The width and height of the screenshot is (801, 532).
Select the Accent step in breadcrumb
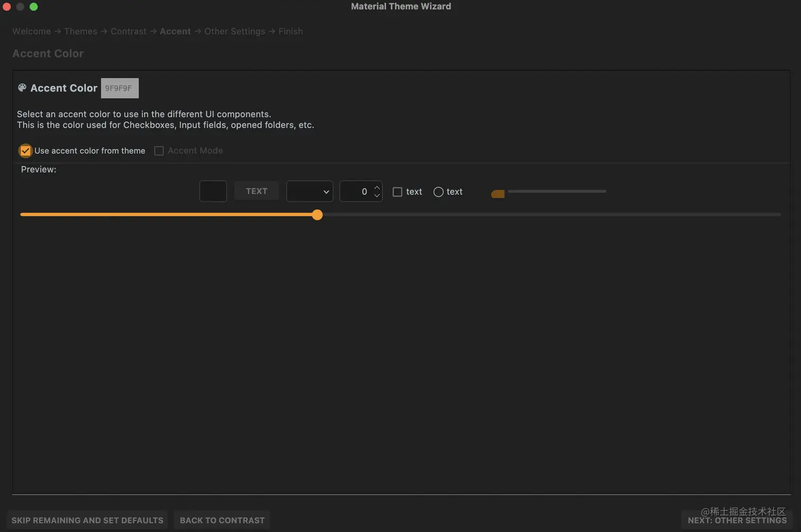pos(175,31)
